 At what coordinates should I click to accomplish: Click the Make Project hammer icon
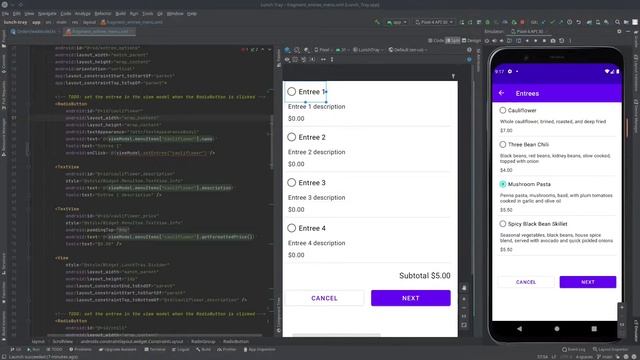[x=377, y=22]
